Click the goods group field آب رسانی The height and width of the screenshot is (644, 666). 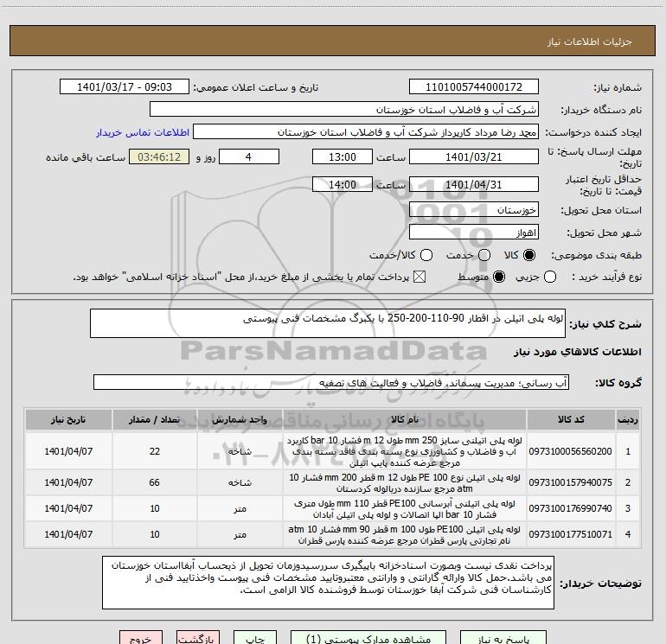(331, 382)
